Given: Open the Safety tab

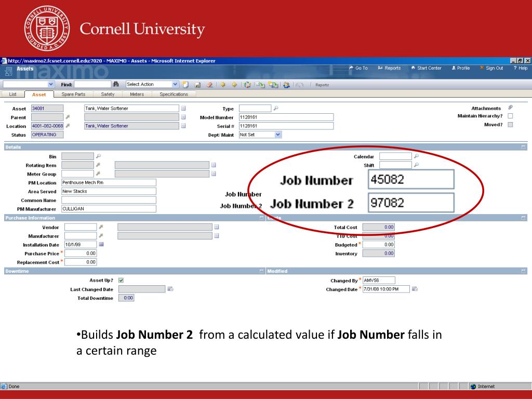Looking at the screenshot, I should (x=108, y=95).
